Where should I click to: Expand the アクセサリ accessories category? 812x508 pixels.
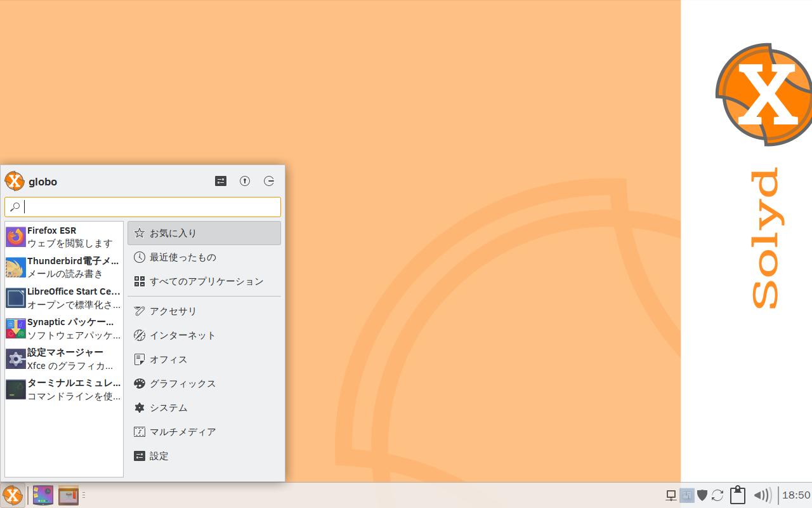click(x=204, y=311)
